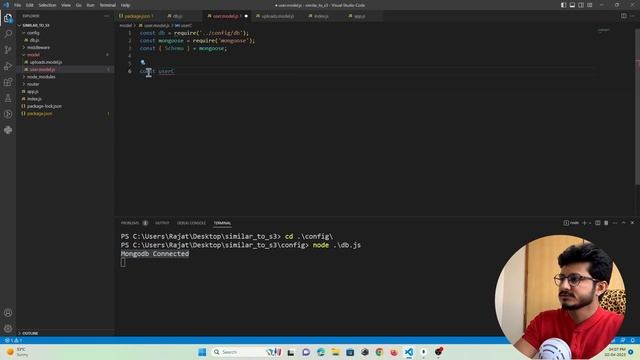Switch to package.json editor tab
The width and height of the screenshot is (640, 360).
pos(137,16)
